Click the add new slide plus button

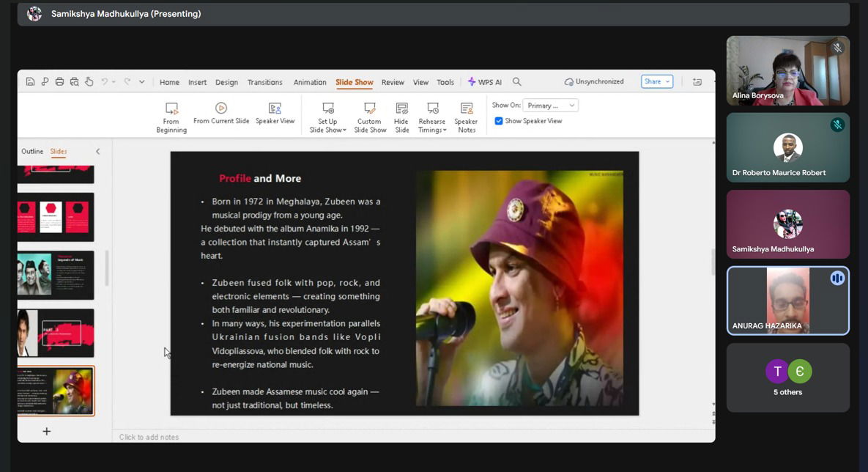tap(47, 431)
